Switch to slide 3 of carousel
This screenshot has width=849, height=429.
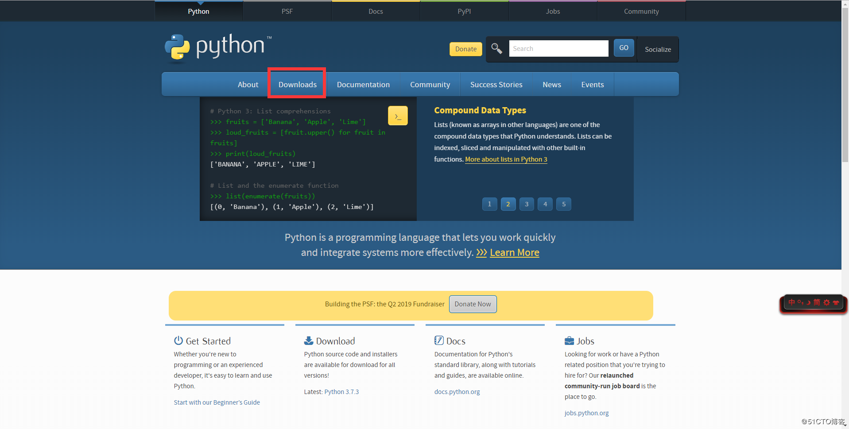tap(526, 204)
